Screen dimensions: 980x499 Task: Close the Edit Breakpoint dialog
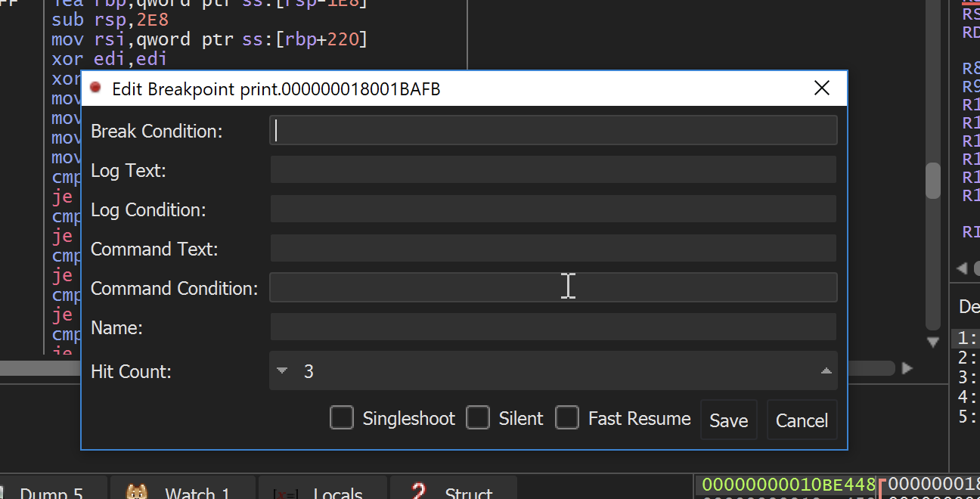tap(822, 88)
